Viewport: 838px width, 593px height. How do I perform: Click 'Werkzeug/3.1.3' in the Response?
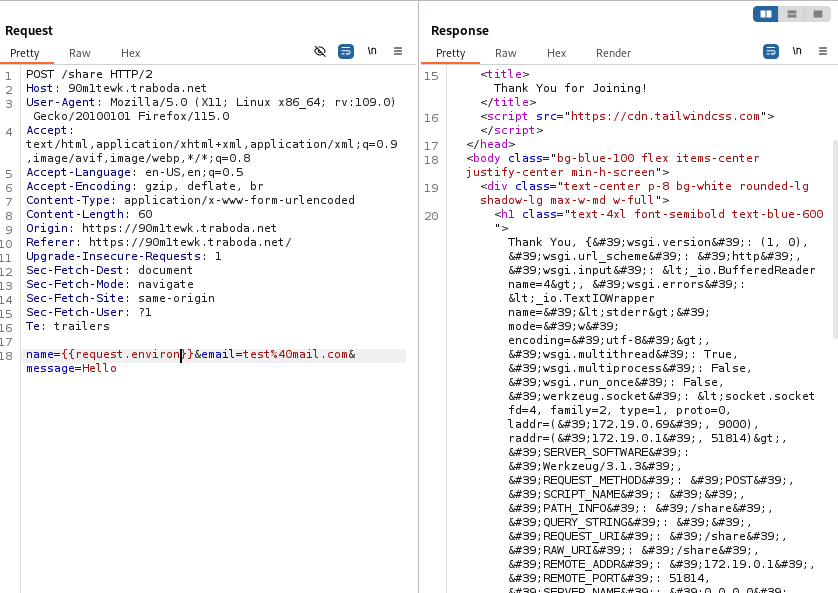point(592,466)
